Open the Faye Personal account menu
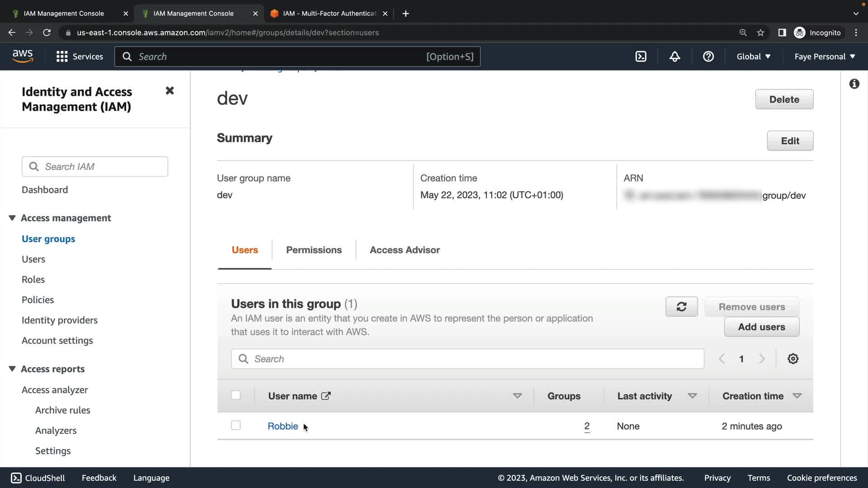The image size is (868, 488). (x=825, y=56)
